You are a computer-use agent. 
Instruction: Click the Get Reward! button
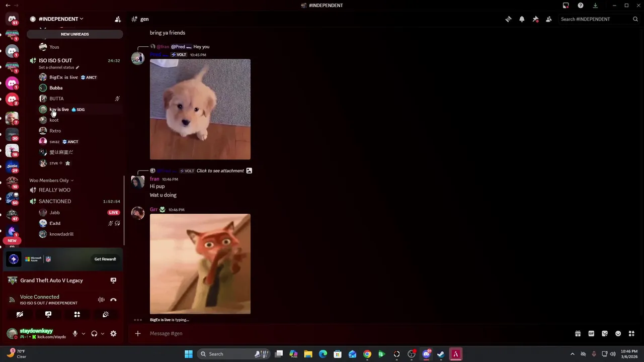click(x=105, y=259)
